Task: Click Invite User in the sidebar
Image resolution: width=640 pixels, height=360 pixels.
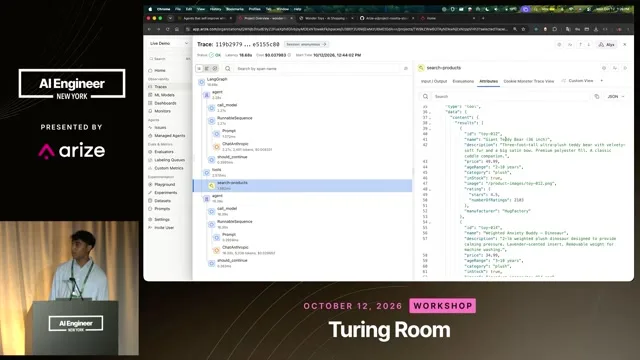Action: click(164, 228)
